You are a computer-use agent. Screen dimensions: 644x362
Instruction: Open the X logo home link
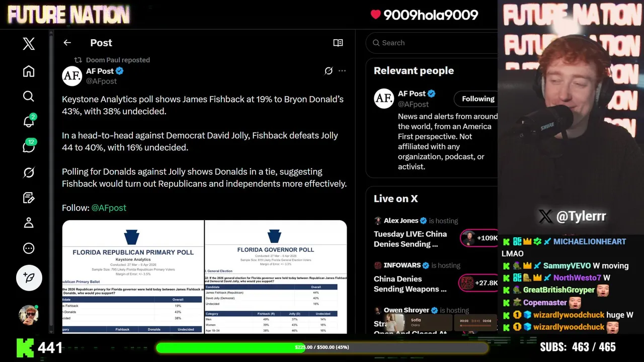coord(29,44)
